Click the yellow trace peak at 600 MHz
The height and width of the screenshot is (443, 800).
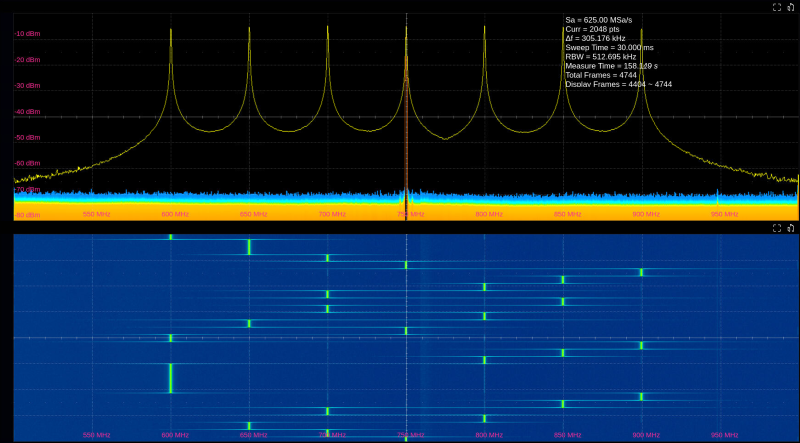click(x=171, y=30)
